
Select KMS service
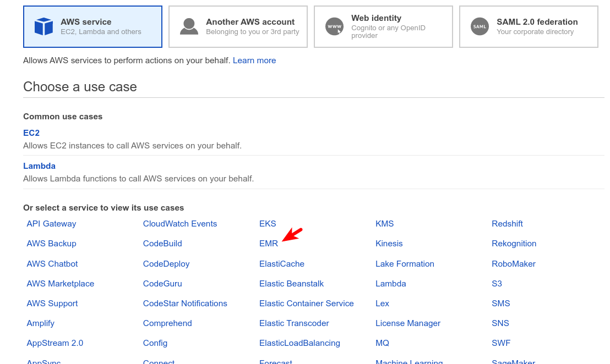[384, 224]
